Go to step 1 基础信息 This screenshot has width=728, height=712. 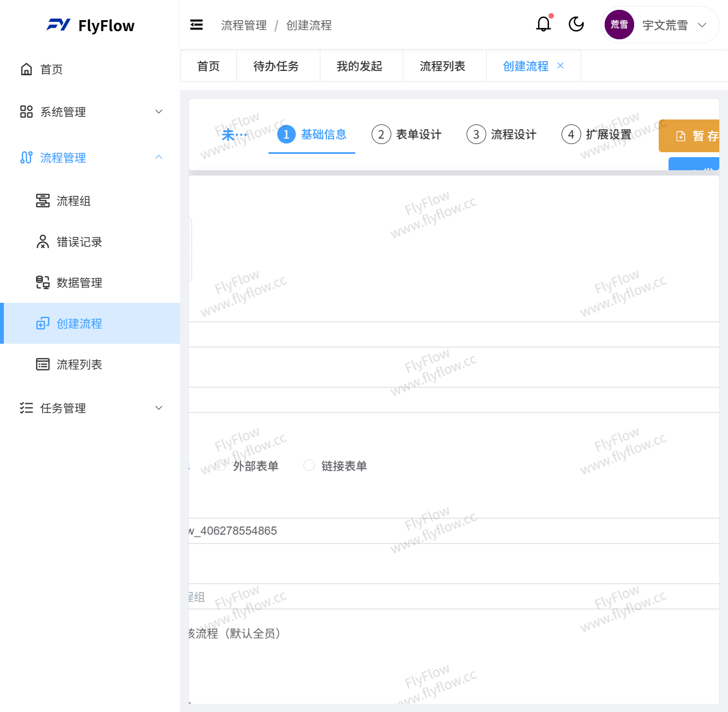point(312,134)
